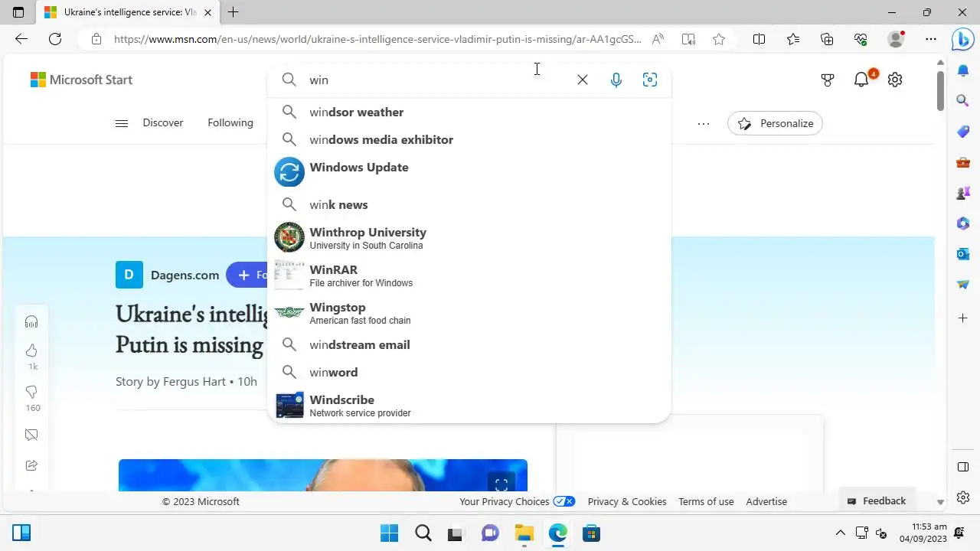Choose suggestion wink news
Viewport: 980px width, 551px height.
tap(469, 204)
